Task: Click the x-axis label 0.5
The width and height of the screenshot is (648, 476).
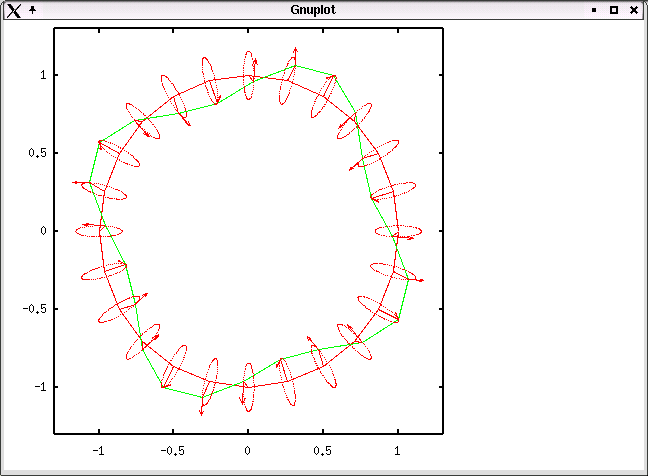Action: [x=323, y=450]
